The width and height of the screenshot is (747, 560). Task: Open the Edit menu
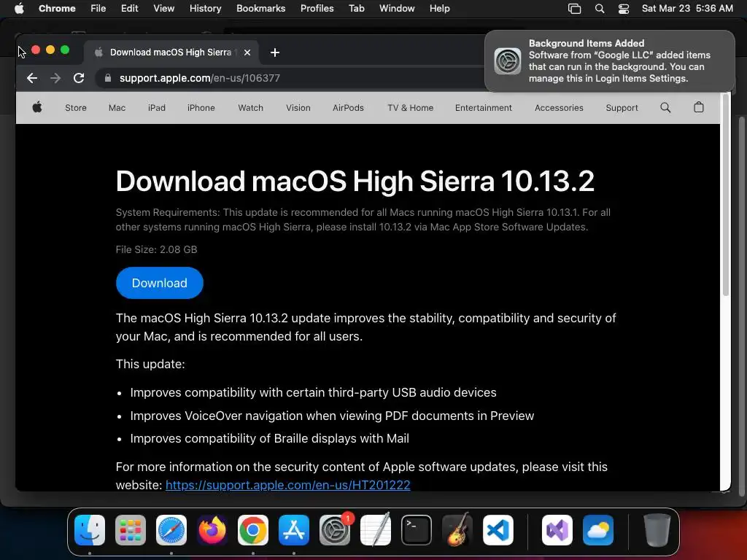130,9
